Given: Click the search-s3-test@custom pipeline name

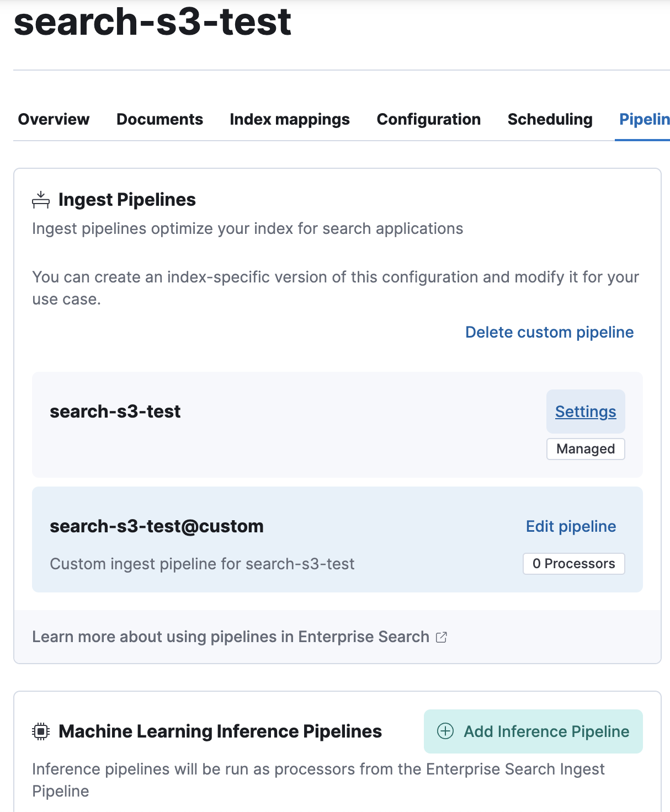Looking at the screenshot, I should (x=157, y=526).
